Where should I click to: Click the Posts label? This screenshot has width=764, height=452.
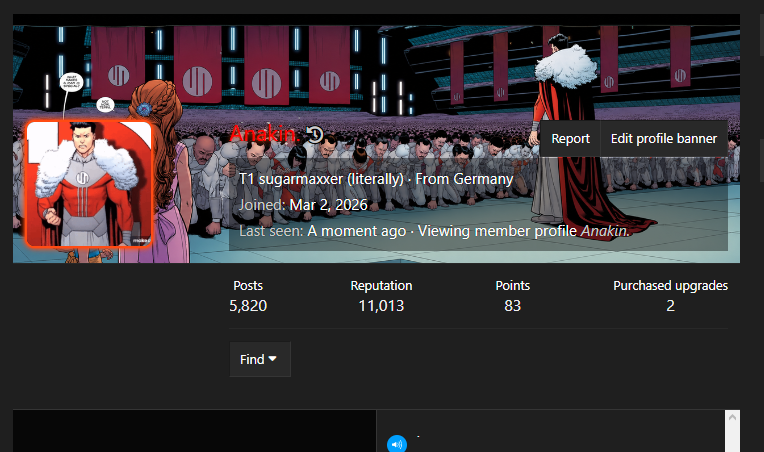[x=248, y=285]
